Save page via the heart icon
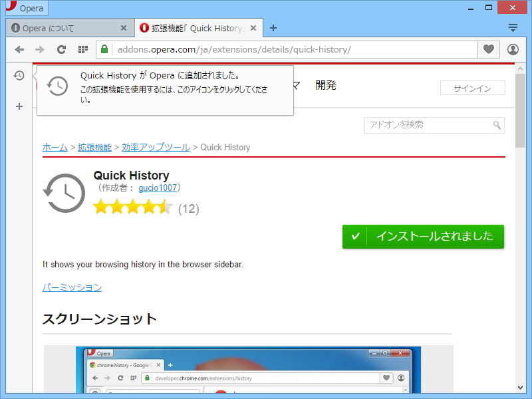 (x=489, y=49)
